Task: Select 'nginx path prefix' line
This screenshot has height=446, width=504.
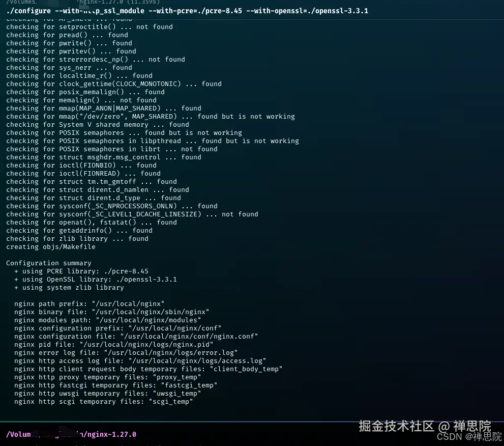Action: 90,304
